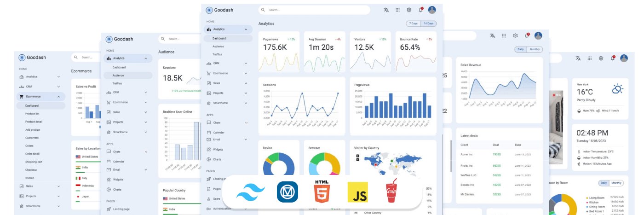Viewport: 644px width, 215px height.
Task: Click the HTML5 logo in the badge bar
Action: (322, 192)
